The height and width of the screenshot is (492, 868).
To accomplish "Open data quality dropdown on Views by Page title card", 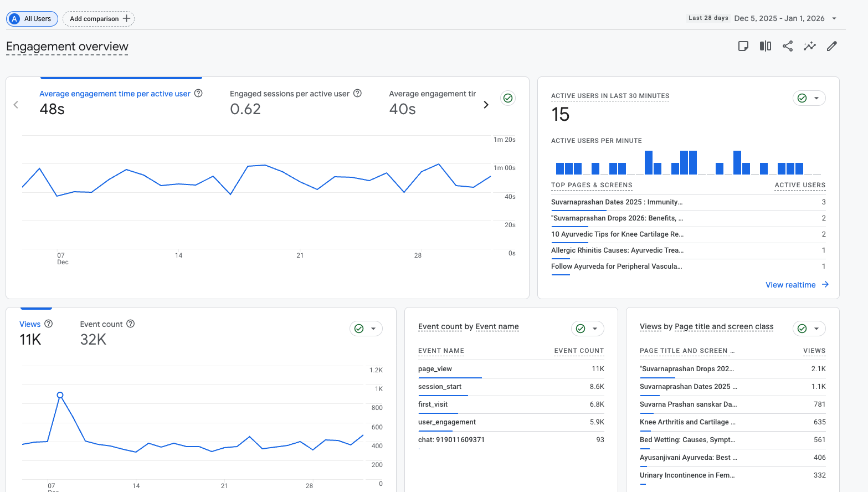I will pos(809,329).
